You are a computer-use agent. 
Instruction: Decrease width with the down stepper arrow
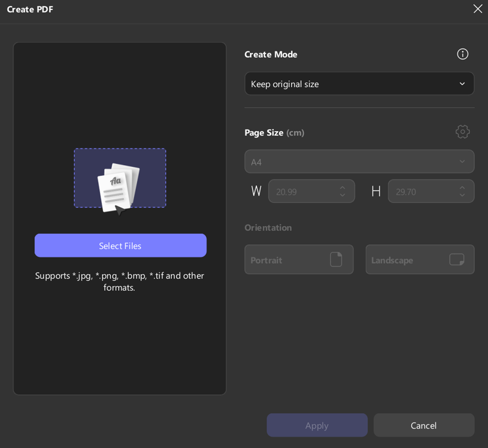pos(342,195)
